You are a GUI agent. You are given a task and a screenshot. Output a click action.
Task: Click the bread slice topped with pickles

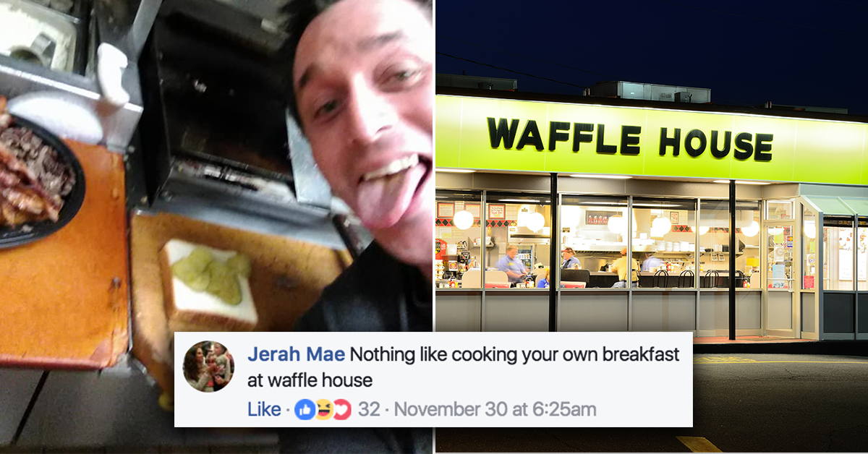tap(208, 283)
